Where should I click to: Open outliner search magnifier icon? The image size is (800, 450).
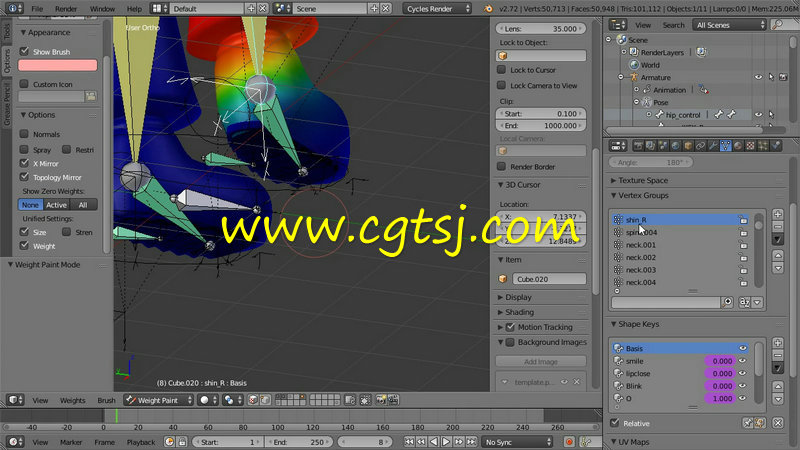(777, 24)
